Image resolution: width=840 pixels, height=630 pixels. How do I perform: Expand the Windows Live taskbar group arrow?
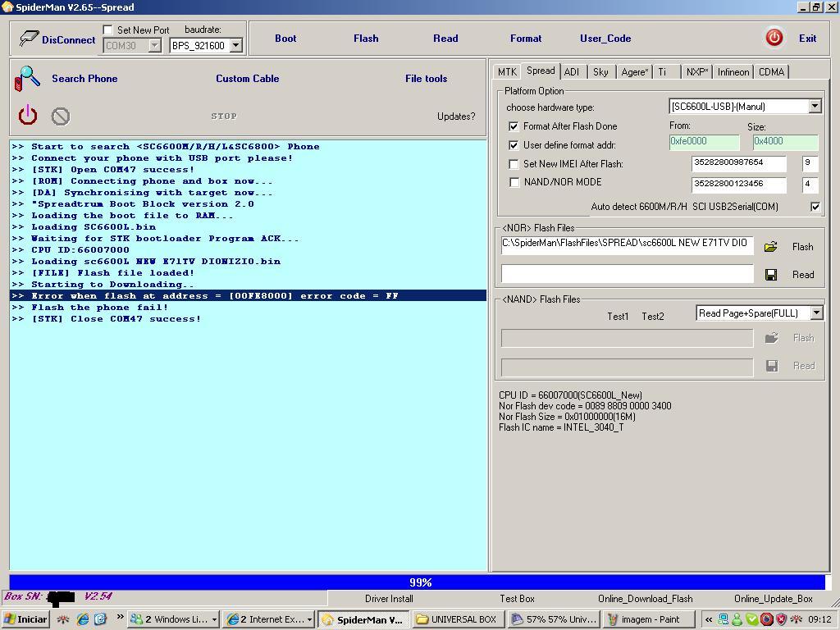pos(214,619)
